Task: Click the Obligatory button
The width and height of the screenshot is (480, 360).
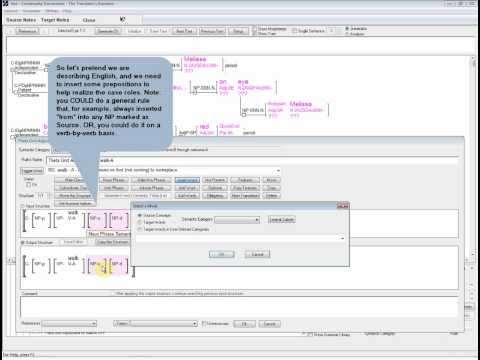Action: pyautogui.click(x=215, y=196)
